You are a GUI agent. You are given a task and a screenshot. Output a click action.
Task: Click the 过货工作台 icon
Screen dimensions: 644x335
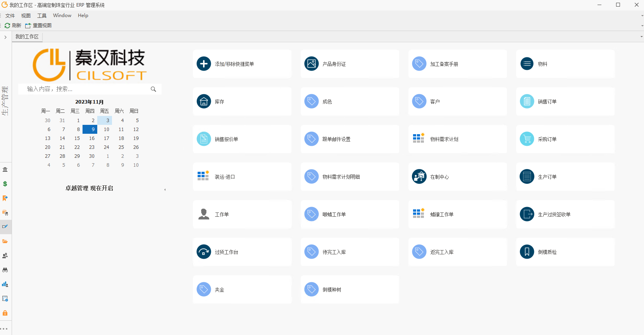pyautogui.click(x=204, y=252)
